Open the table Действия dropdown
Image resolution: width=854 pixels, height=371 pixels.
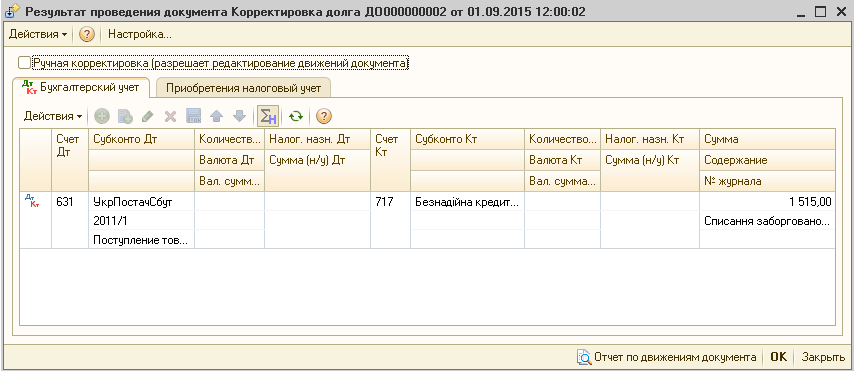click(53, 116)
